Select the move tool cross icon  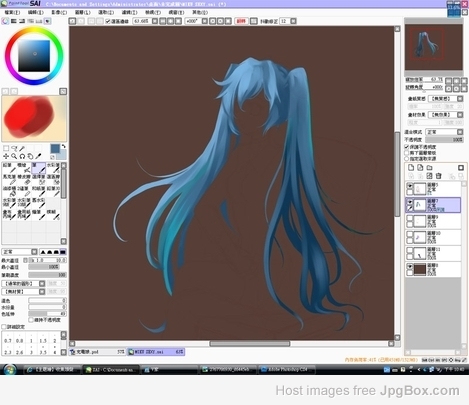6,156
